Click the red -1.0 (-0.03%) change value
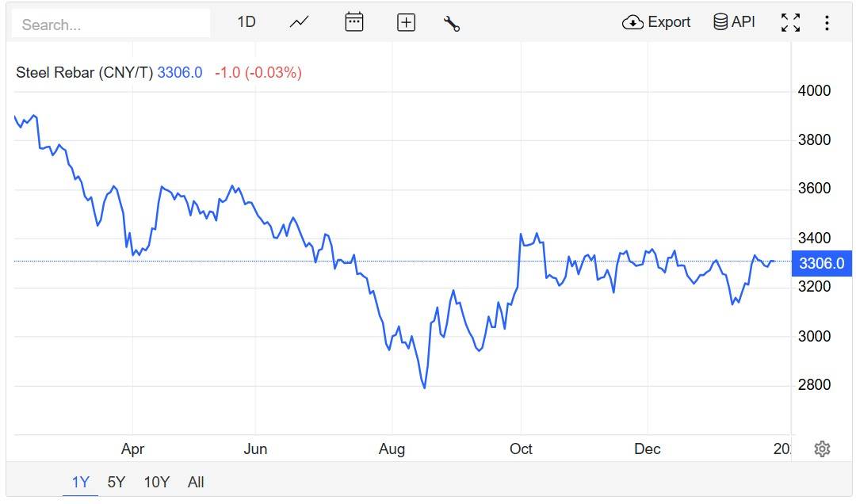 point(258,73)
